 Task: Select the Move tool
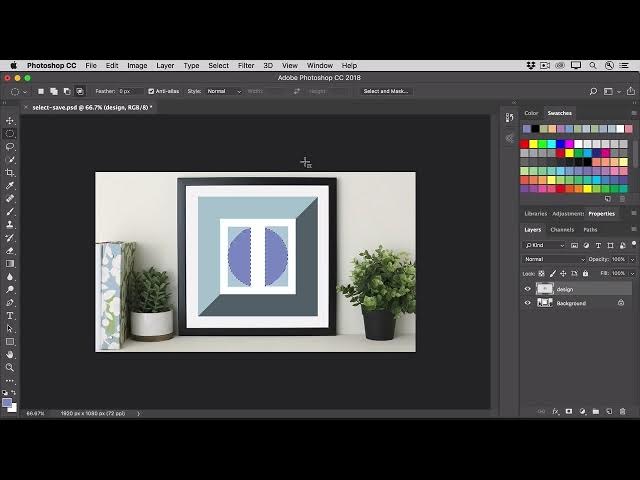click(x=10, y=121)
